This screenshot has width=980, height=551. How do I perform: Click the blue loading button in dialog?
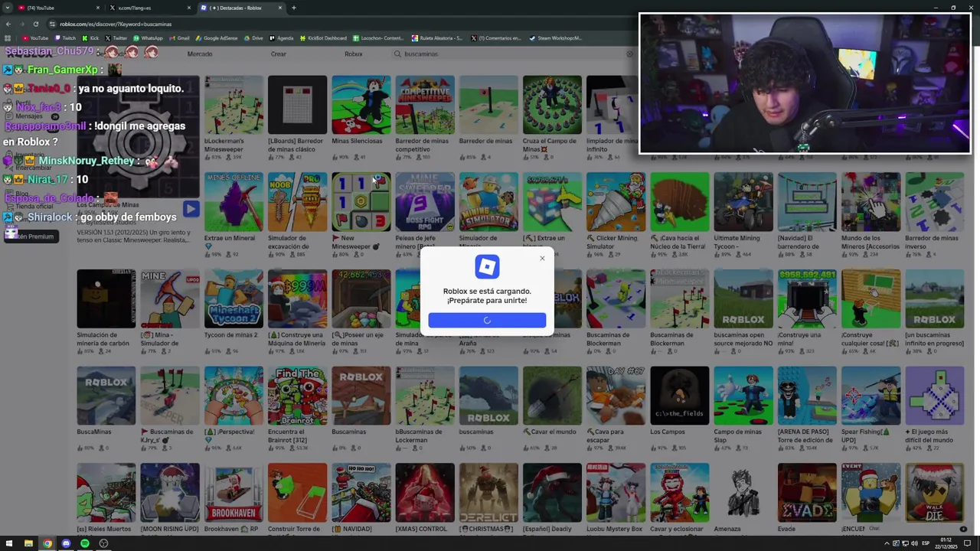[487, 320]
